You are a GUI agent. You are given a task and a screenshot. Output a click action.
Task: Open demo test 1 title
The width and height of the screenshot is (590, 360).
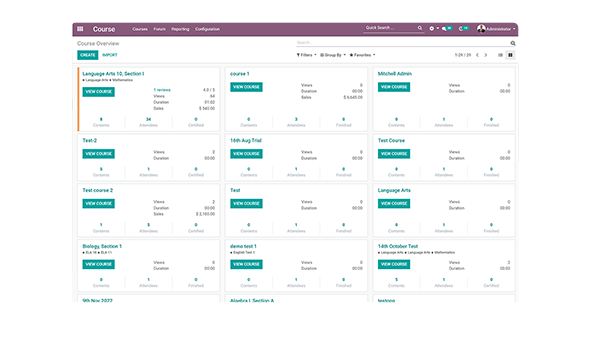(x=243, y=246)
